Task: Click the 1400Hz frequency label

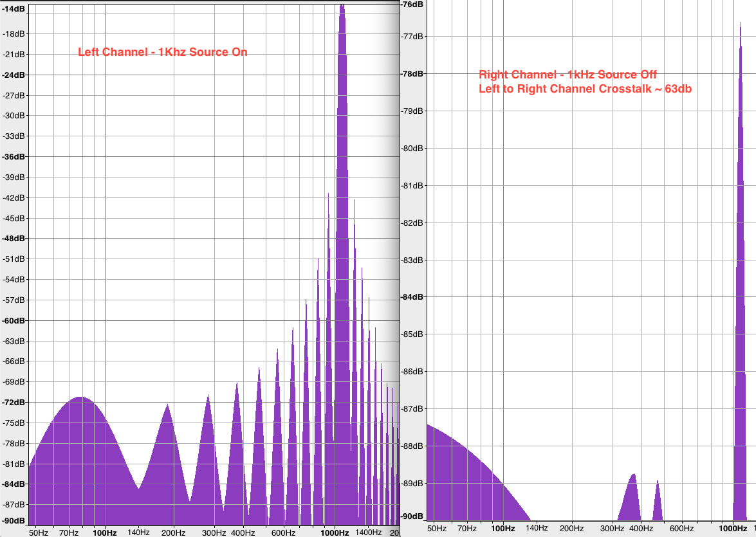Action: [x=369, y=532]
